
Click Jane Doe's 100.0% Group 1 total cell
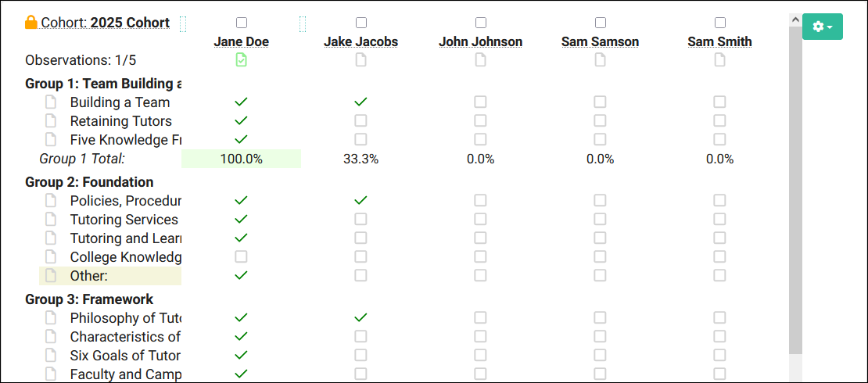(241, 159)
